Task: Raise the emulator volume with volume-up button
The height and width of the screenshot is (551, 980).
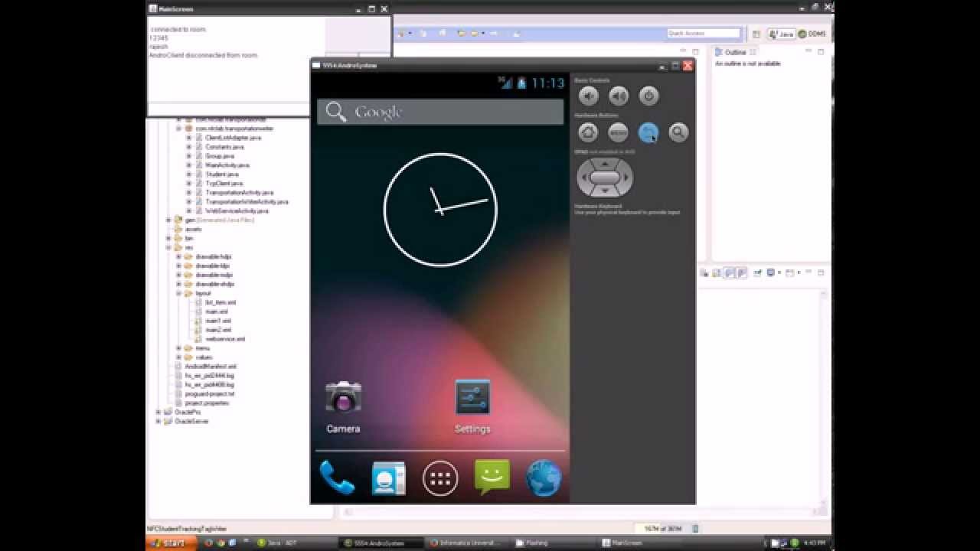Action: click(619, 96)
